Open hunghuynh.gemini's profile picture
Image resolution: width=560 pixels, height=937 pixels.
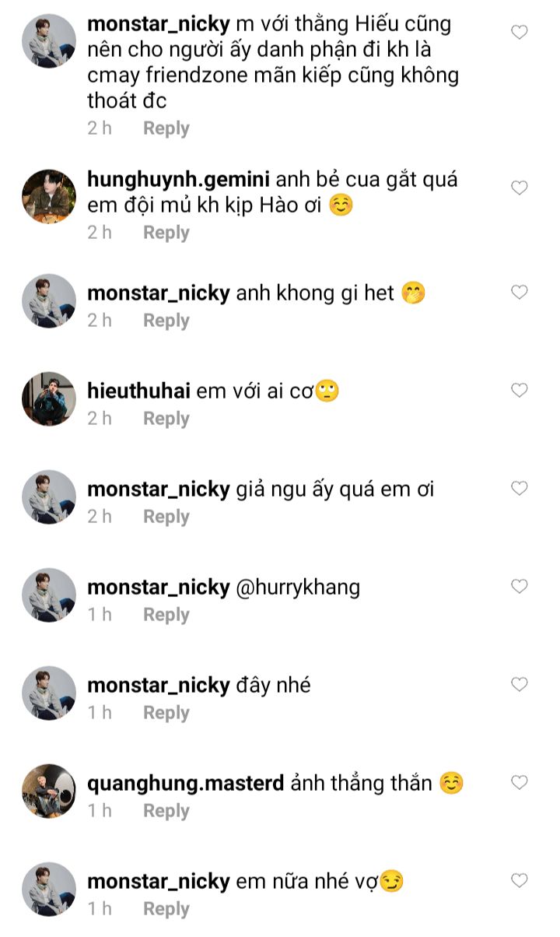48,196
